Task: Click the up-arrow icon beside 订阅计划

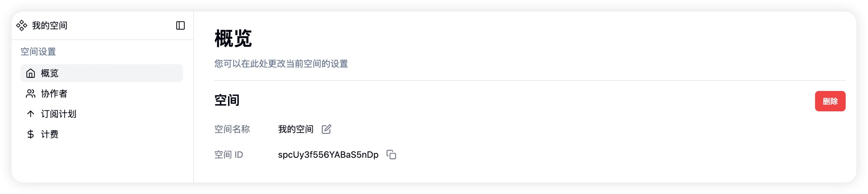Action: point(31,114)
